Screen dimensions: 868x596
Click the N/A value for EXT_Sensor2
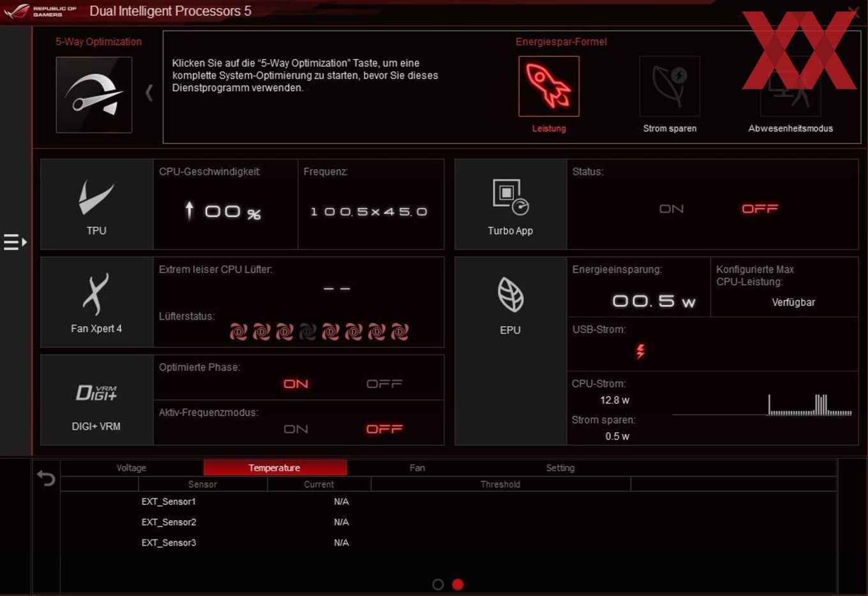click(341, 522)
